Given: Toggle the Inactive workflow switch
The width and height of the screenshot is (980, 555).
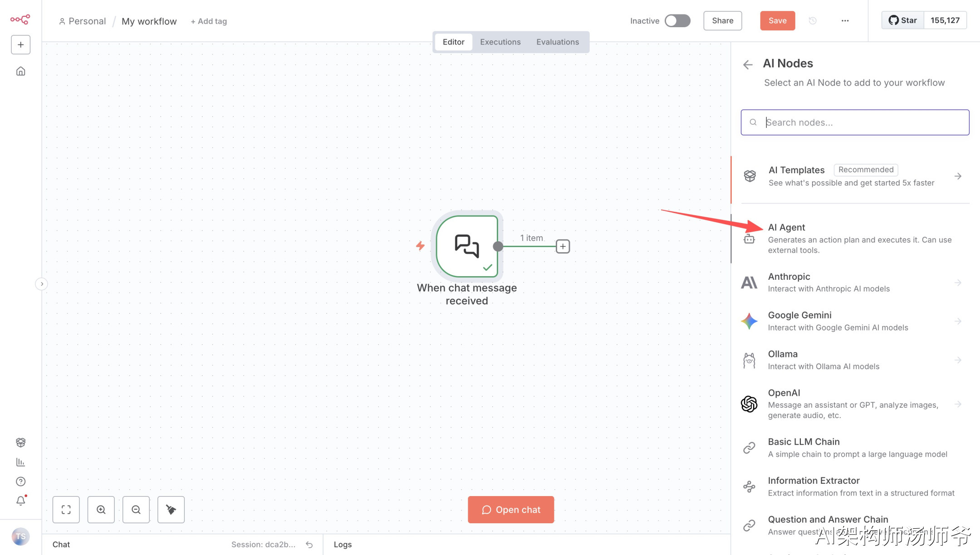Looking at the screenshot, I should (677, 21).
